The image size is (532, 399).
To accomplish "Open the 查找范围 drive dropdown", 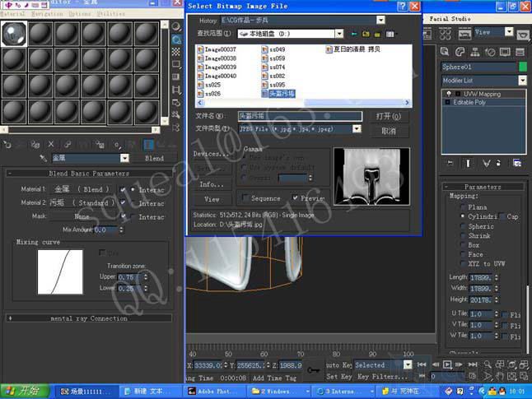I will [x=339, y=34].
